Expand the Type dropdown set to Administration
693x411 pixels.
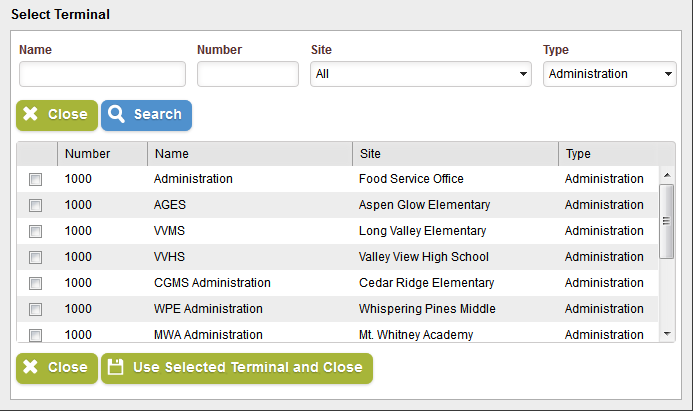(x=609, y=74)
